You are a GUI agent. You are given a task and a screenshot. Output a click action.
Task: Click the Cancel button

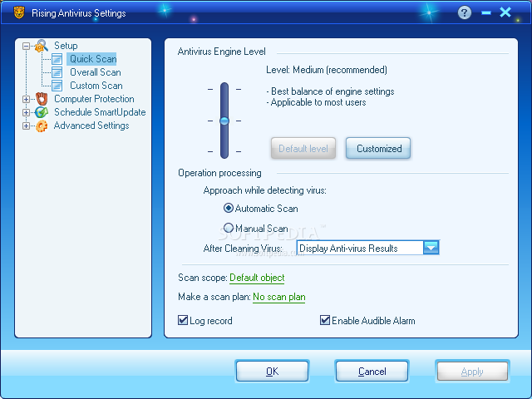[372, 372]
